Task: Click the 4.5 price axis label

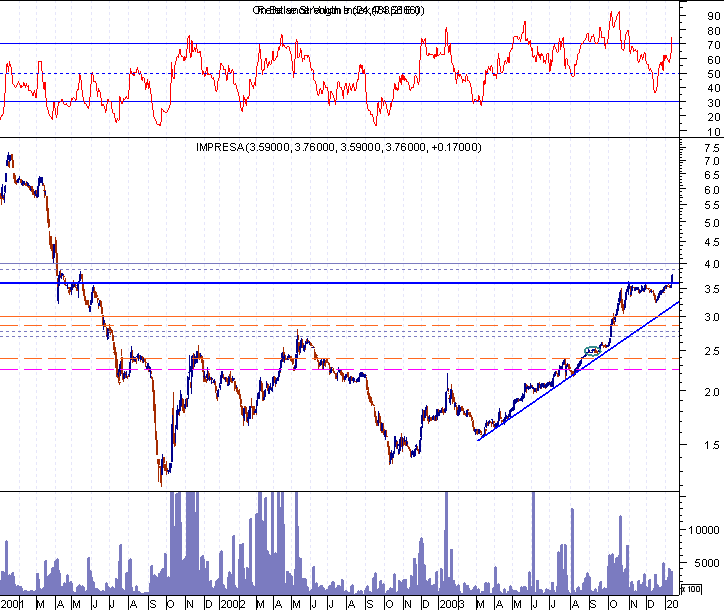Action: click(x=712, y=242)
